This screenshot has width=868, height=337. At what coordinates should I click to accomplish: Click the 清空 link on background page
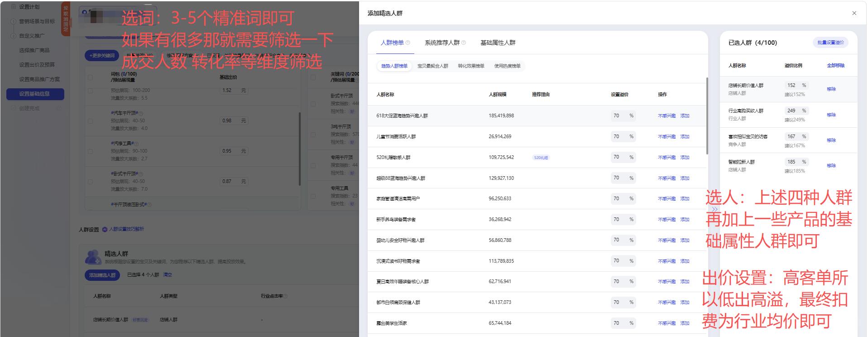coord(168,275)
